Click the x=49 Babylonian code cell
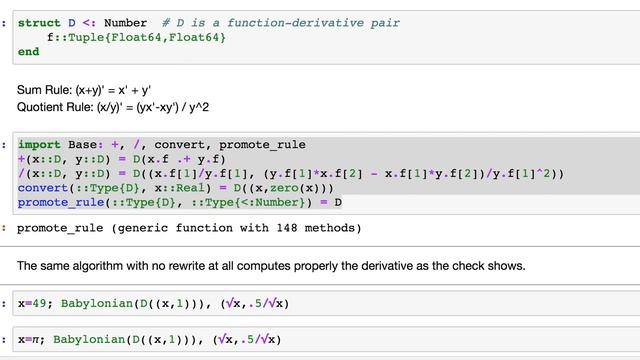 [x=326, y=304]
